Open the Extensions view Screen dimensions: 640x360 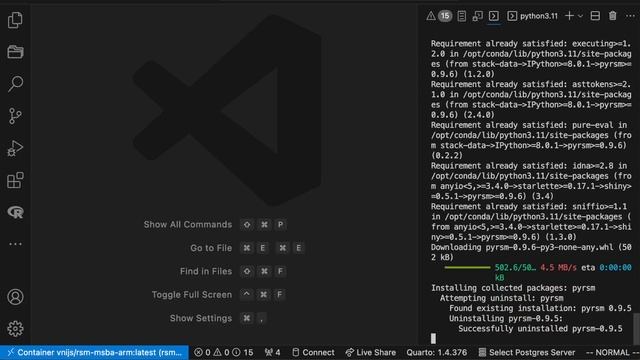[15, 180]
